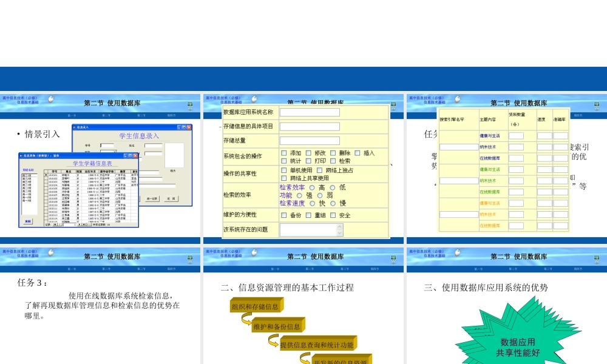
Task: Minimize the 信息录入 window in the slide
Action: (x=179, y=127)
